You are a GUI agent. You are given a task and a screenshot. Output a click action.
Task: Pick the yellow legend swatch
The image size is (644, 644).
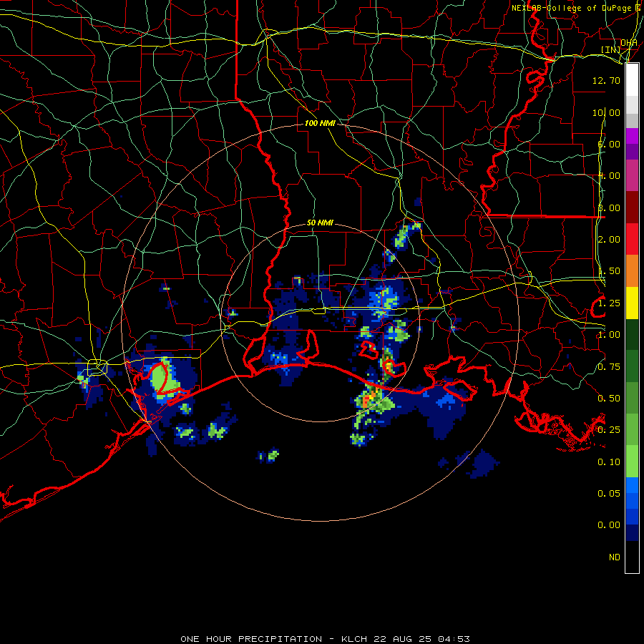point(632,303)
